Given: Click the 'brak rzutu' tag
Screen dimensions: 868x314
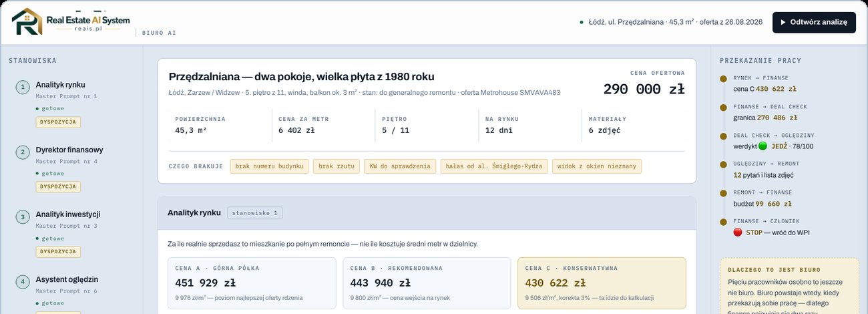Looking at the screenshot, I should point(337,166).
